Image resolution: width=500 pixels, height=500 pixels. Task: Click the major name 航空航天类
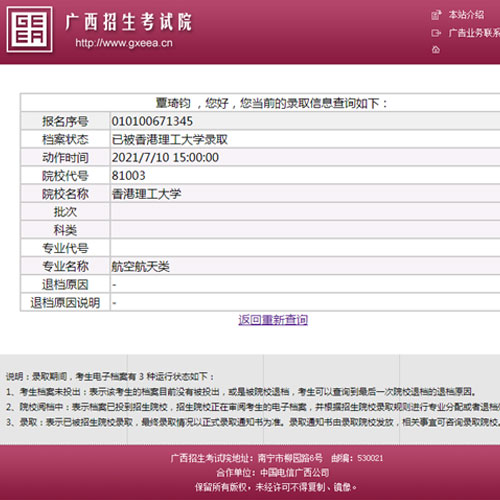tap(140, 266)
